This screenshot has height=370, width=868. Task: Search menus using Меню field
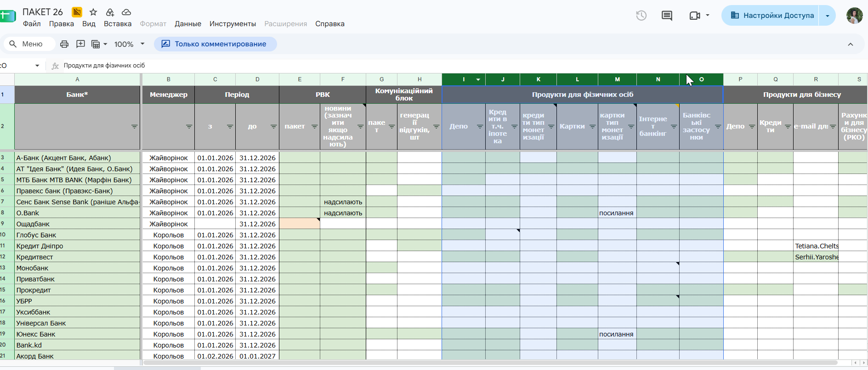[29, 44]
